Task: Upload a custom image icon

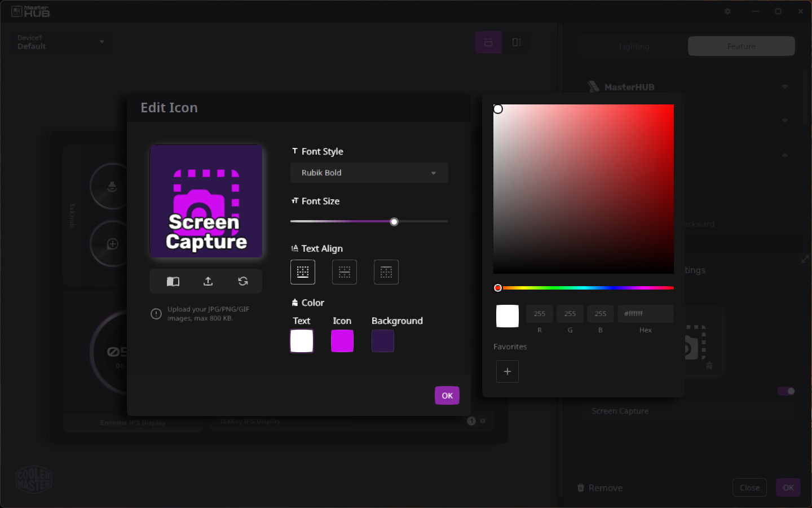Action: (x=208, y=281)
